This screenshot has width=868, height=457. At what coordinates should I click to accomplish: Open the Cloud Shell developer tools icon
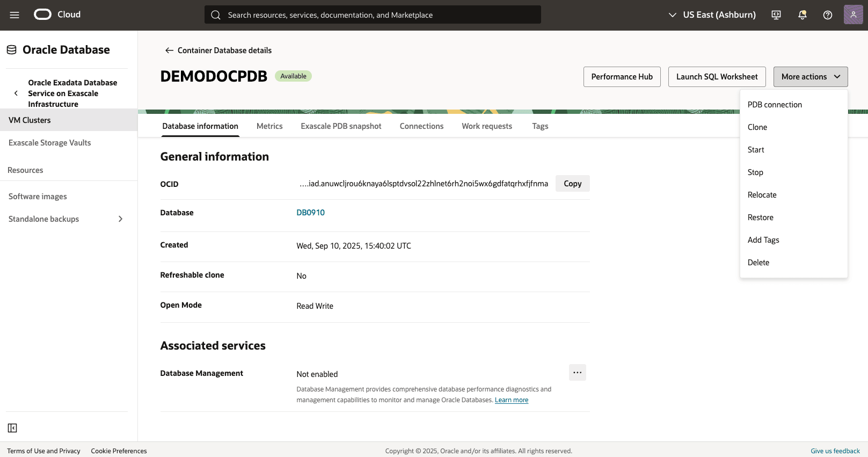click(x=776, y=15)
